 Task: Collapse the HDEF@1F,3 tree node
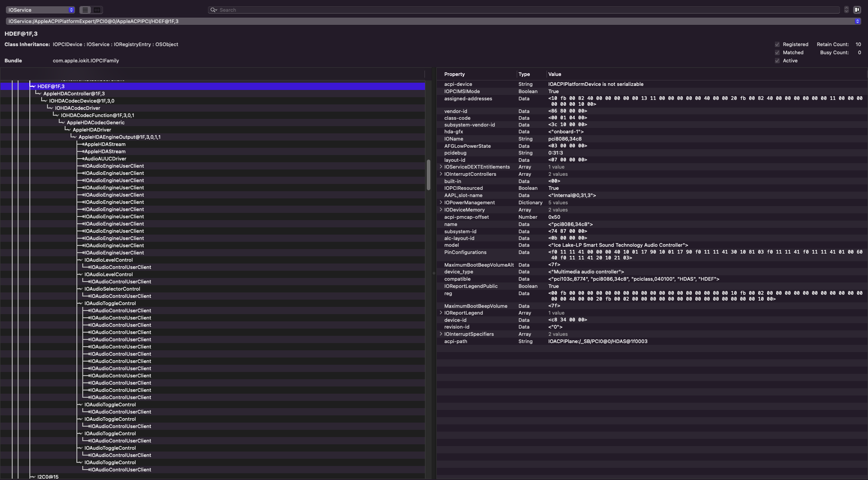point(33,86)
